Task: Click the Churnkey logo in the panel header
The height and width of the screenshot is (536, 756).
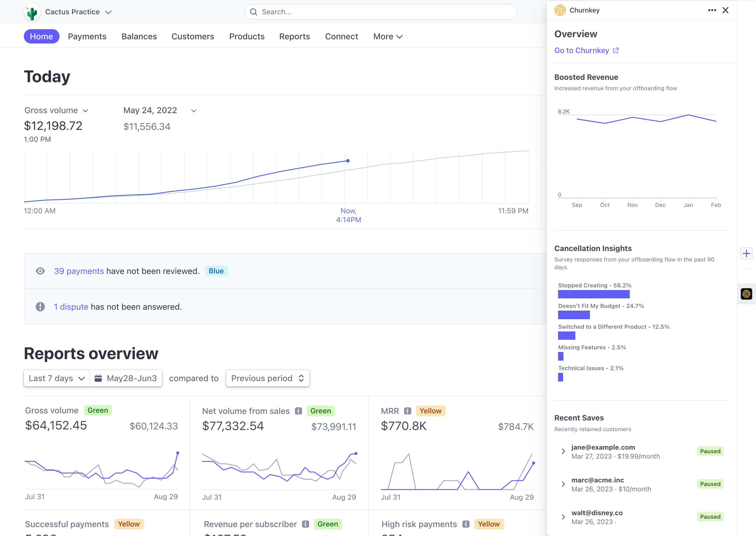Action: click(x=560, y=10)
